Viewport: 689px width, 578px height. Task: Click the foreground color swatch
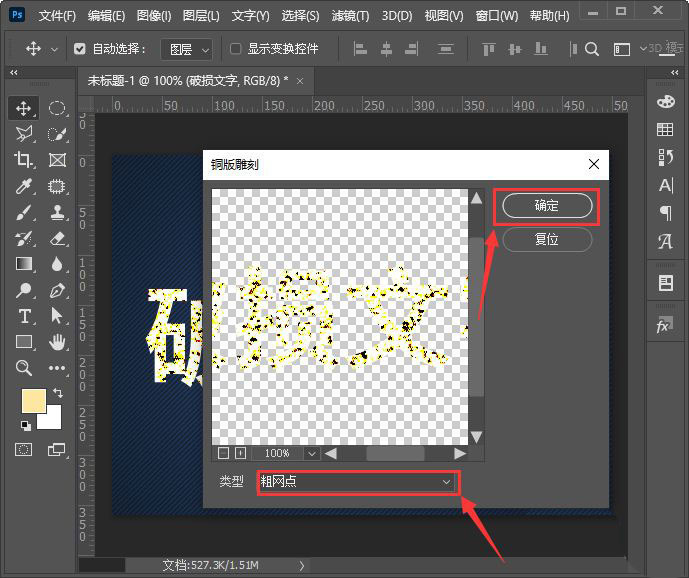pos(34,400)
